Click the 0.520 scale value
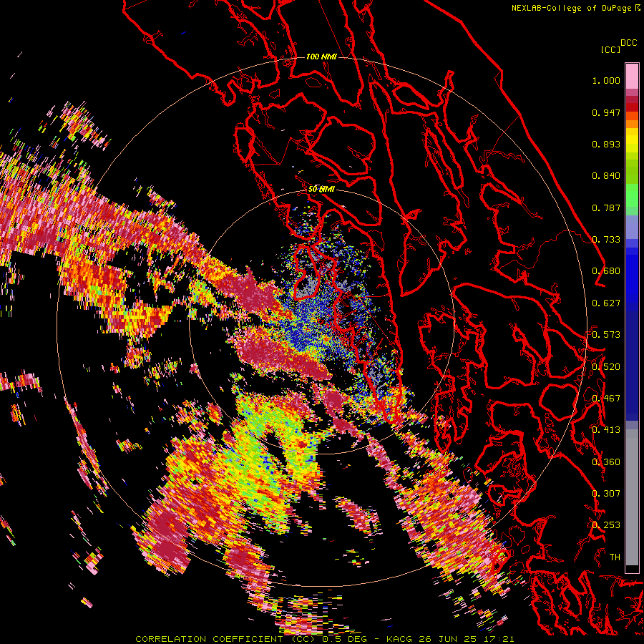Viewport: 644px width, 644px height. pyautogui.click(x=606, y=367)
